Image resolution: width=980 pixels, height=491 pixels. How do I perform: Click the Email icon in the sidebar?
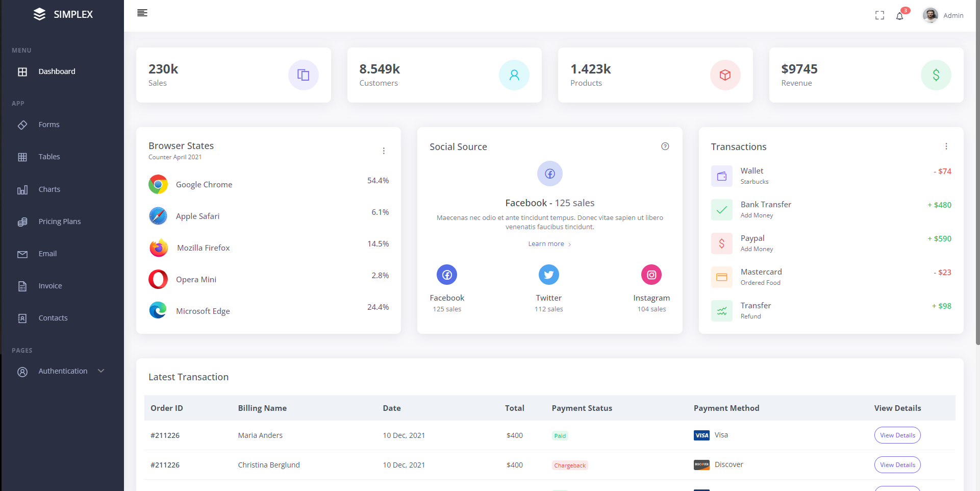[x=22, y=253]
